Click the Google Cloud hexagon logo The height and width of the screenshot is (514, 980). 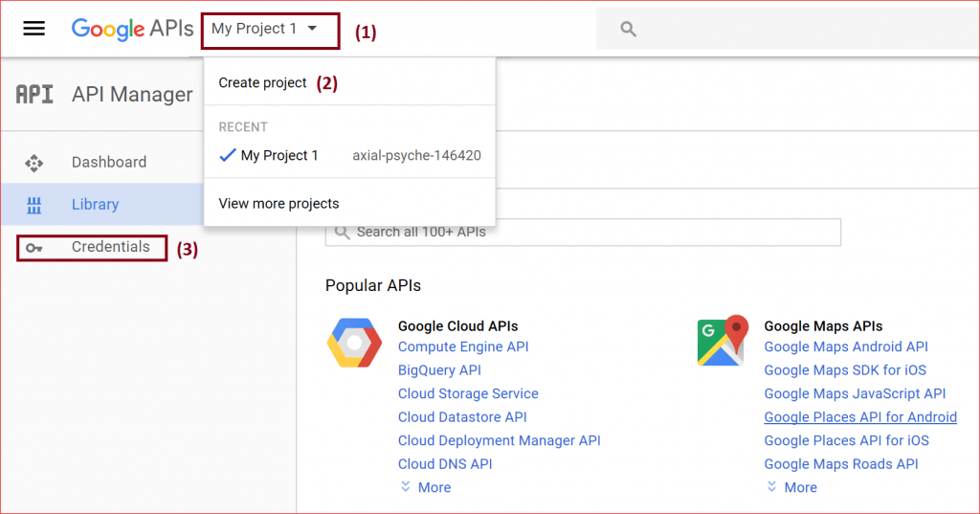click(x=354, y=343)
